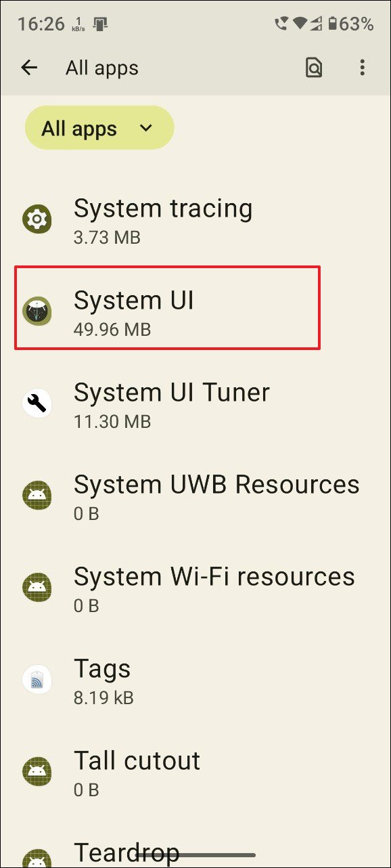
Task: Select the System UI Tuner wrench icon
Action: pos(37,404)
